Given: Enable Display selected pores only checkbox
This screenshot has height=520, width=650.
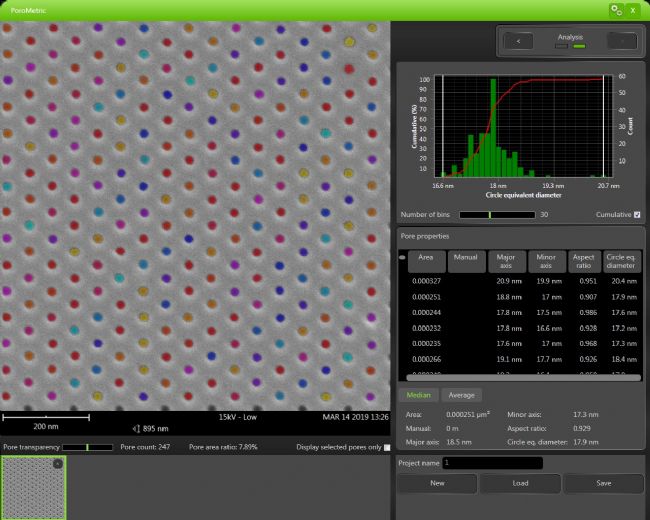Looking at the screenshot, I should pyautogui.click(x=387, y=447).
